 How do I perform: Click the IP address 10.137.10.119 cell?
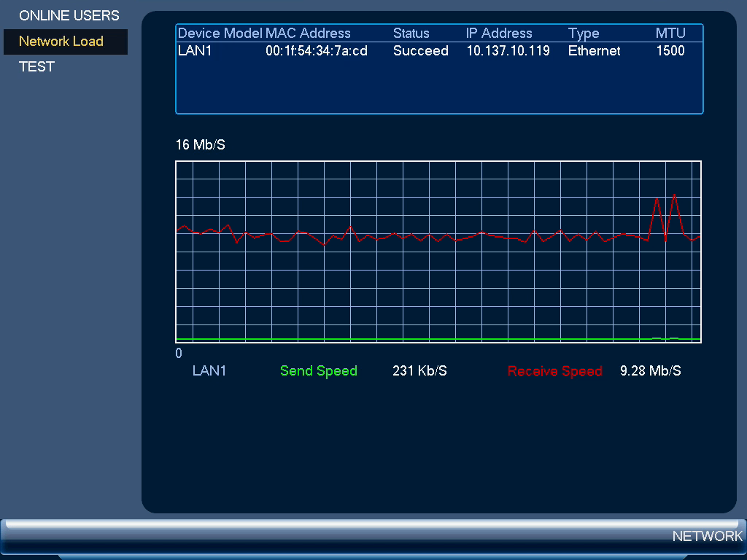pyautogui.click(x=508, y=51)
